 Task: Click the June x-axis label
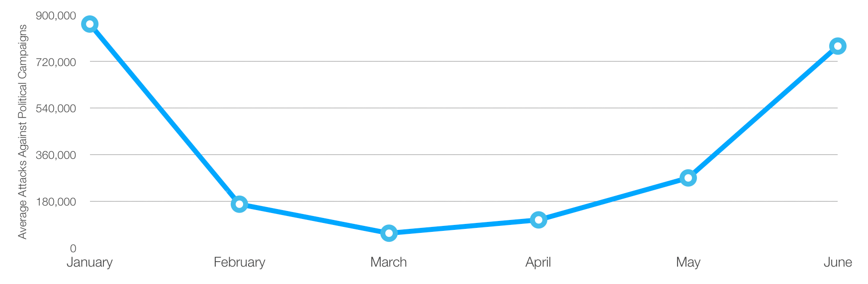838,262
